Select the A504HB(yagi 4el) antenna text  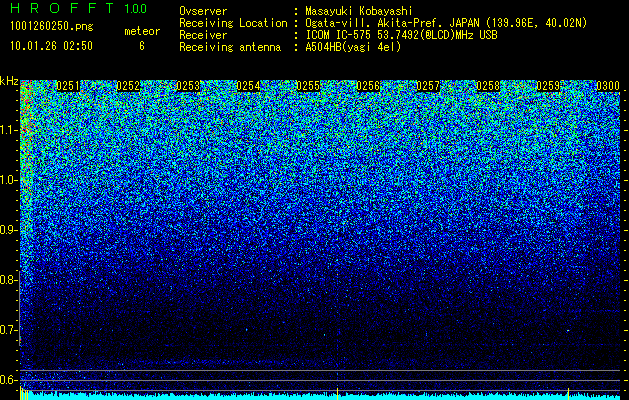(x=353, y=47)
